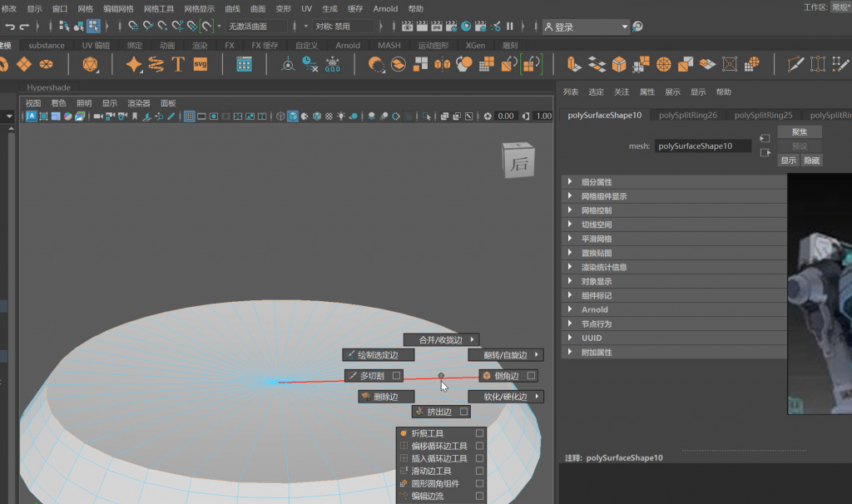
Task: Switch to the UV 编辑 shelf tab
Action: [x=96, y=45]
